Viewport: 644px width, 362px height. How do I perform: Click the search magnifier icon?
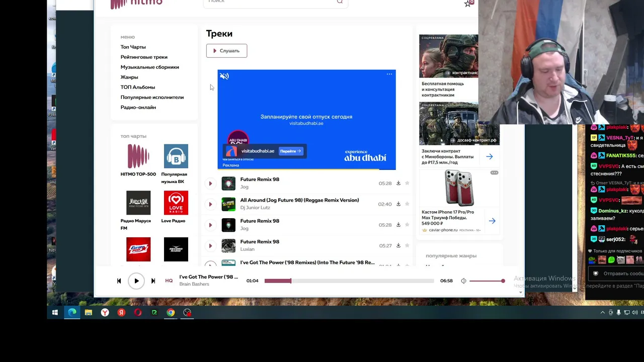(340, 2)
